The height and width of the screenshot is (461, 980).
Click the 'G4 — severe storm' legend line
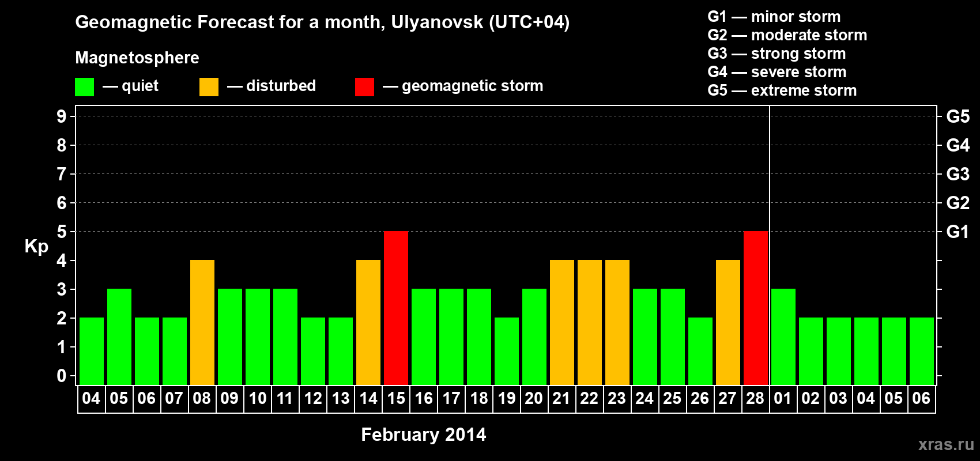point(777,72)
